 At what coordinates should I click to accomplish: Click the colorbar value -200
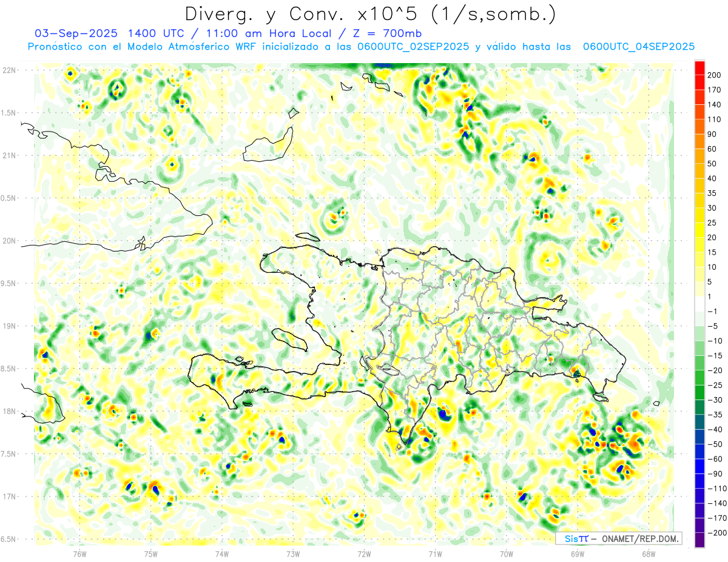click(718, 533)
